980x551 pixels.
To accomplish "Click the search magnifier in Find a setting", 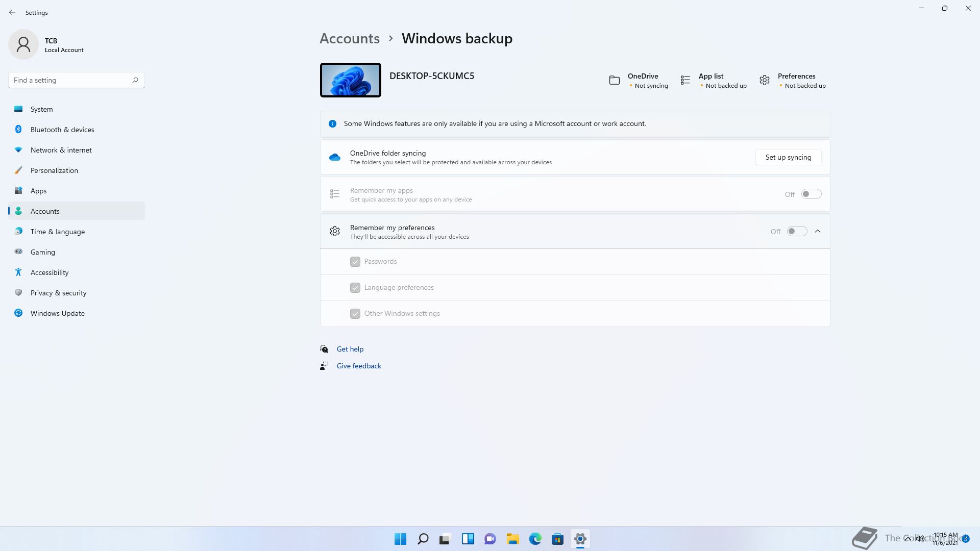I will [x=135, y=80].
